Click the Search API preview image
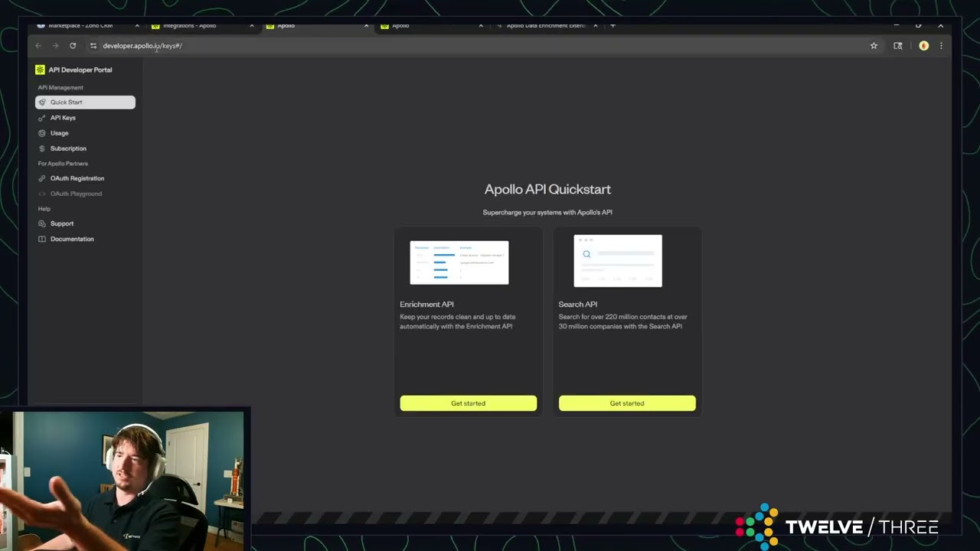Viewport: 980px width, 551px height. coord(618,261)
